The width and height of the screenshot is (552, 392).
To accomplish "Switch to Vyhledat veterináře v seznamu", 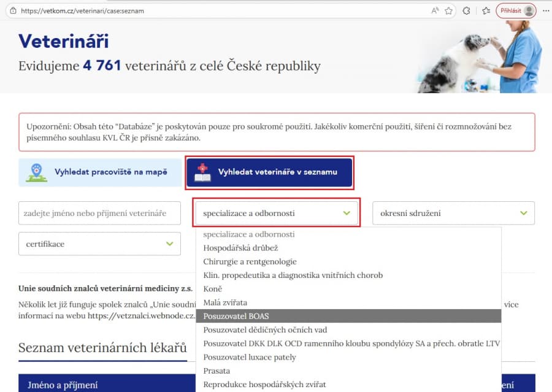I will 270,172.
